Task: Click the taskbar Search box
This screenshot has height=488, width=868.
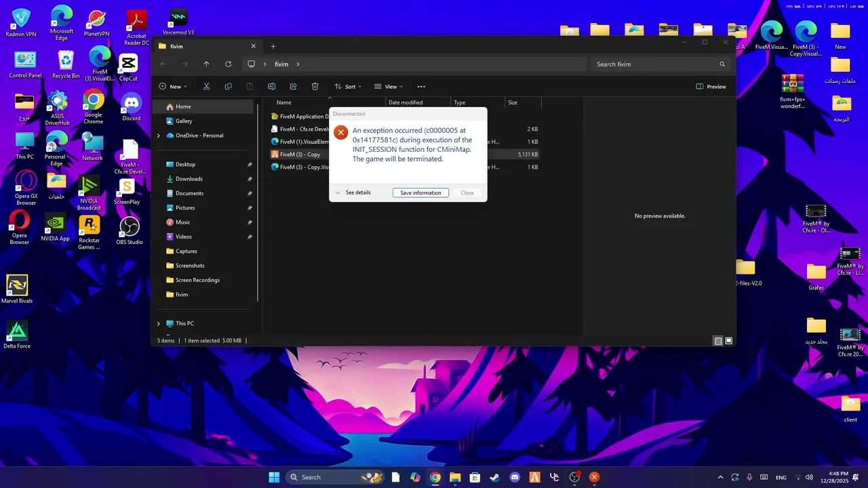Action: click(x=335, y=477)
